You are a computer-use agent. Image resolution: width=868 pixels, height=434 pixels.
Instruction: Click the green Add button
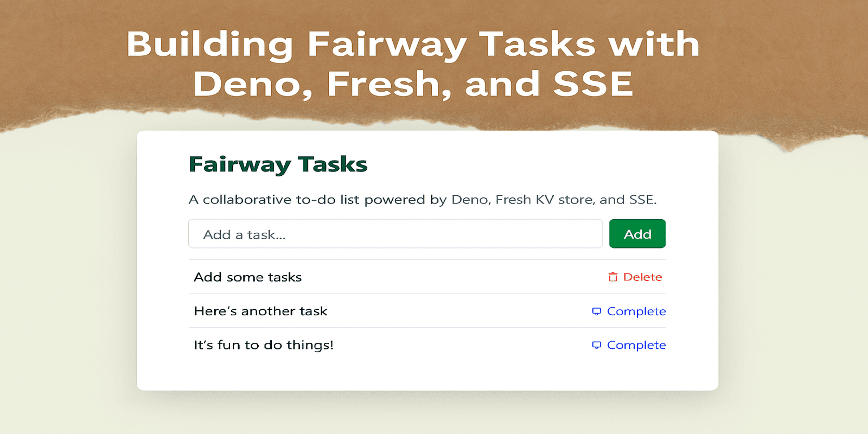click(x=637, y=234)
